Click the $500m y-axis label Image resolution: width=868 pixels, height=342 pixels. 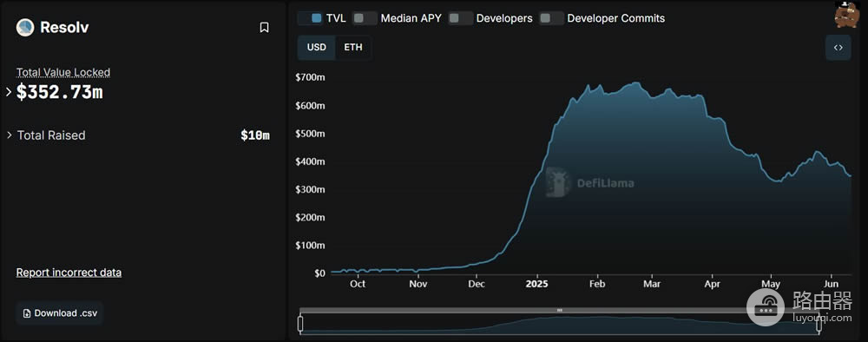pos(310,134)
